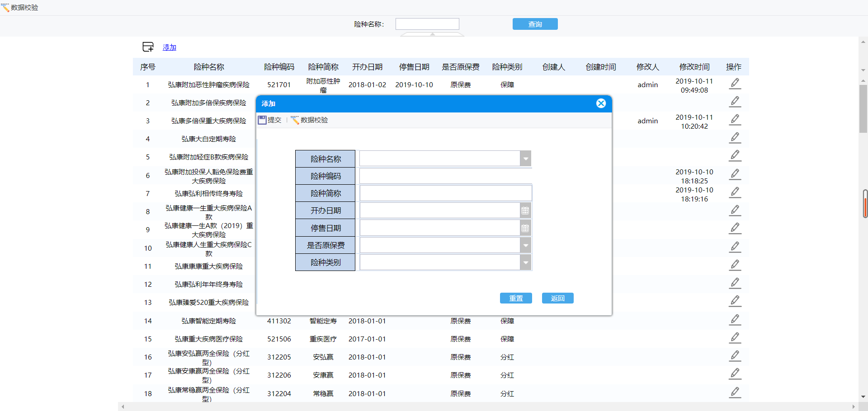Click the horizontal scrollbar right arrow
The image size is (868, 411).
point(854,406)
